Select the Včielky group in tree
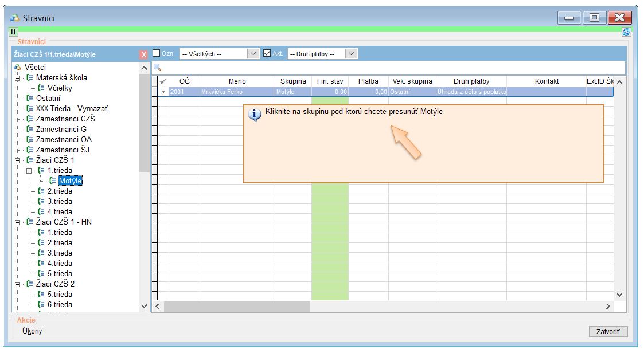Viewport: 644px width, 353px height. tap(59, 88)
